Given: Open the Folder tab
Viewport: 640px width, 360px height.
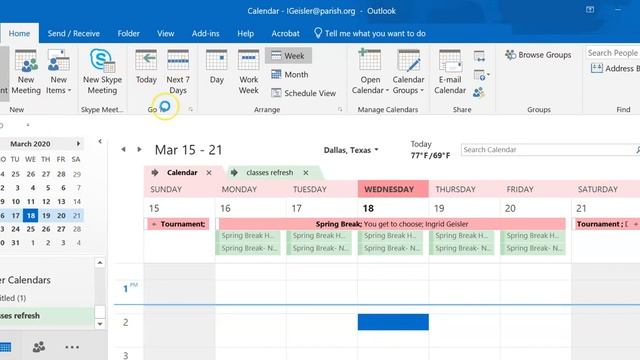Looking at the screenshot, I should 129,33.
